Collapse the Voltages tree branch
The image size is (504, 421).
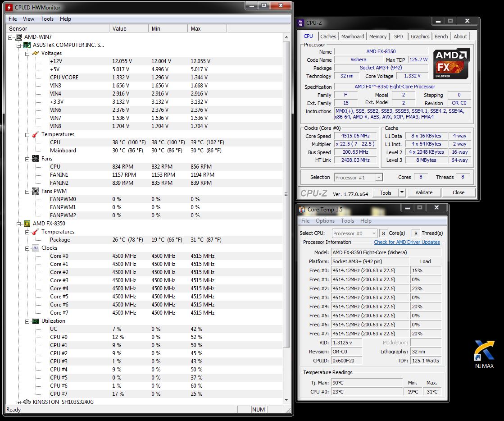[27, 53]
